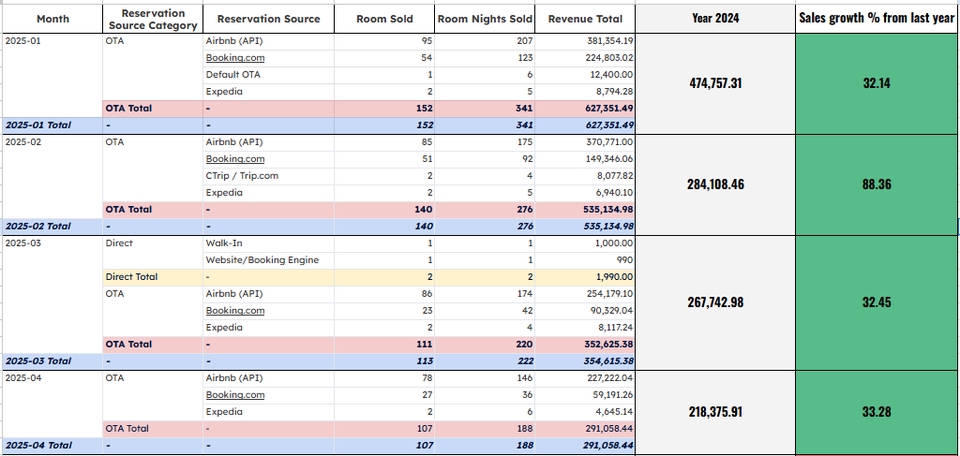Screen dimensions: 960x456
Task: Click the 474,757.31 Year 2024 value
Action: [x=715, y=83]
